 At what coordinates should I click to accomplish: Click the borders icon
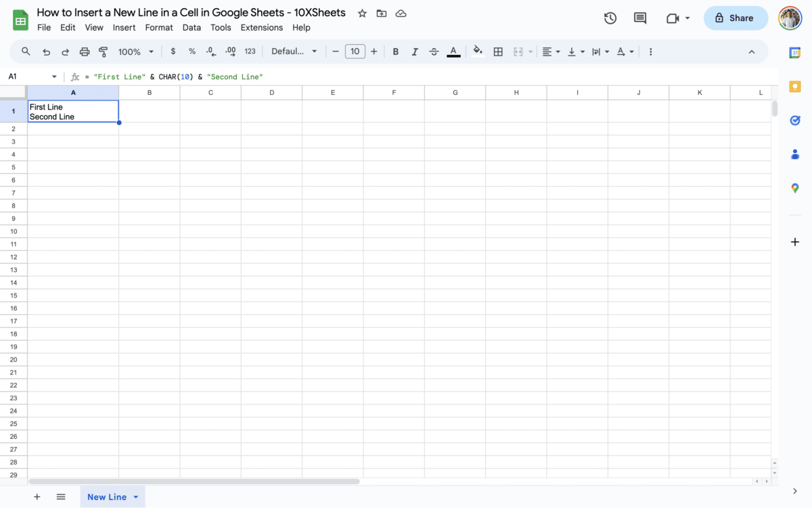coord(498,51)
